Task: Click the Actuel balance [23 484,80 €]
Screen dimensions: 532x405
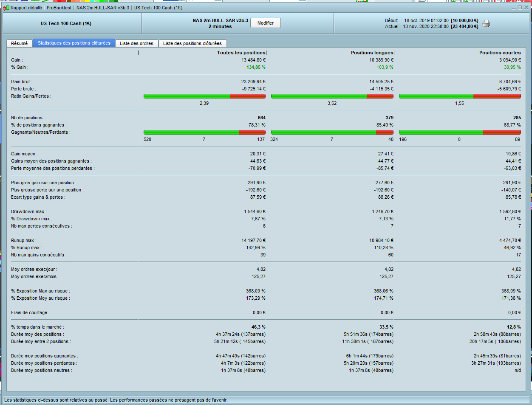Action: pos(464,26)
